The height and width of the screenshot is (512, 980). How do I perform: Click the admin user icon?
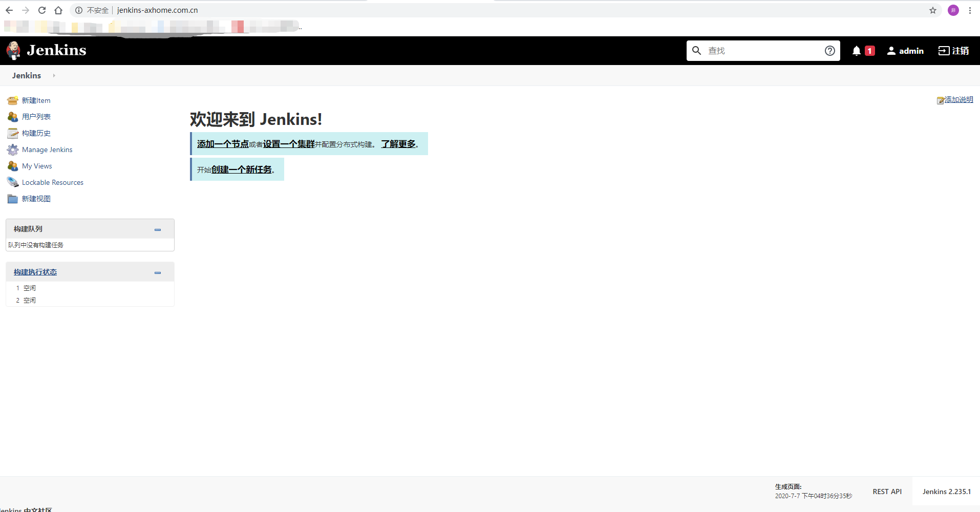[x=891, y=51]
